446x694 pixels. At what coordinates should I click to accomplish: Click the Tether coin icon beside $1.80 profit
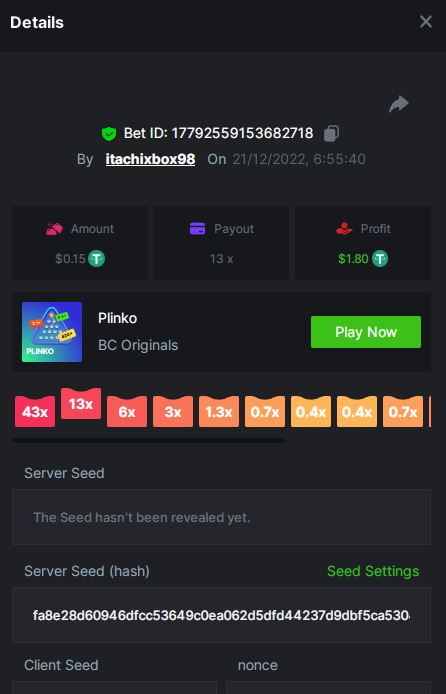380,258
